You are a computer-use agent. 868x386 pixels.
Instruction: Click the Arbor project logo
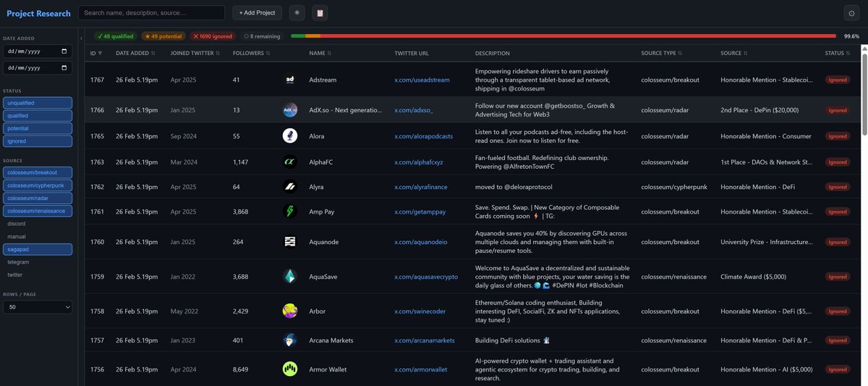coord(290,311)
